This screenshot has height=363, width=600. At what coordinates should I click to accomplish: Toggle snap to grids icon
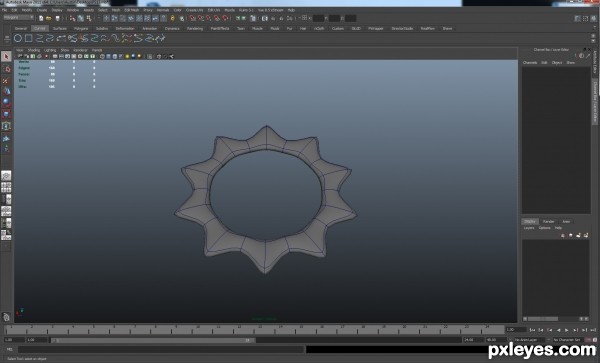pos(192,18)
